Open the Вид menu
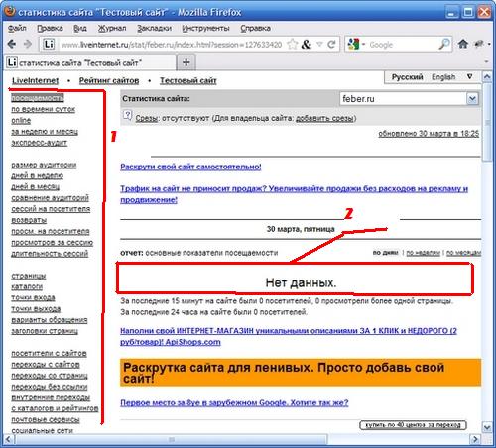496x448 pixels. coord(80,29)
